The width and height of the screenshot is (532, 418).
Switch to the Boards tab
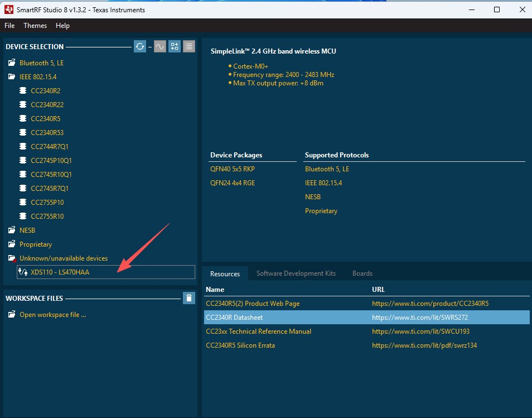pyautogui.click(x=362, y=273)
